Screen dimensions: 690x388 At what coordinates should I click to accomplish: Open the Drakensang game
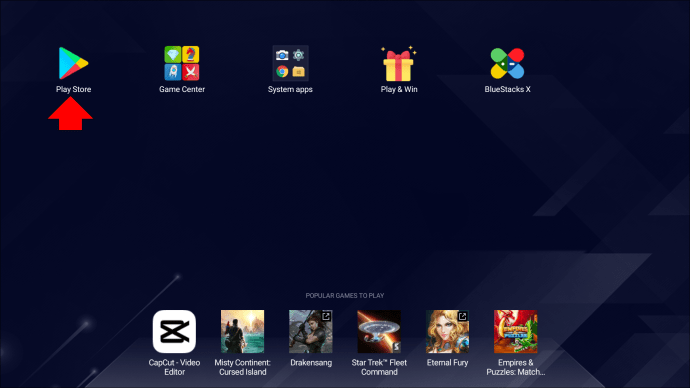[x=311, y=331]
